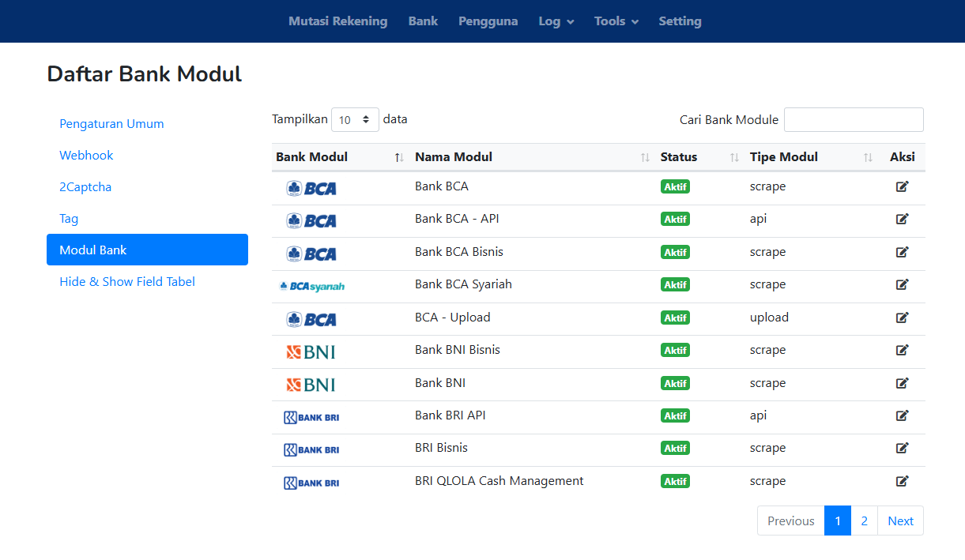
Task: Open edit icon for Bank BCA Syariah
Action: click(902, 284)
